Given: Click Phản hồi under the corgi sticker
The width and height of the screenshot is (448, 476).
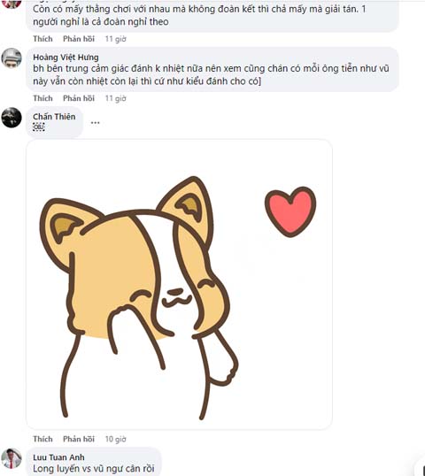Looking at the screenshot, I should (79, 439).
